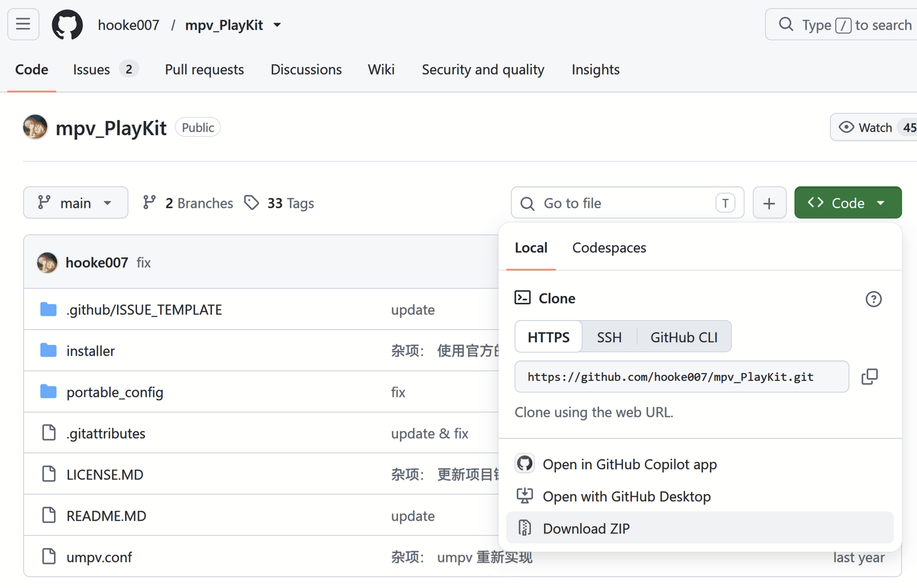This screenshot has width=917, height=588.
Task: Click the mpv_PlayKit repository title
Action: (x=111, y=128)
